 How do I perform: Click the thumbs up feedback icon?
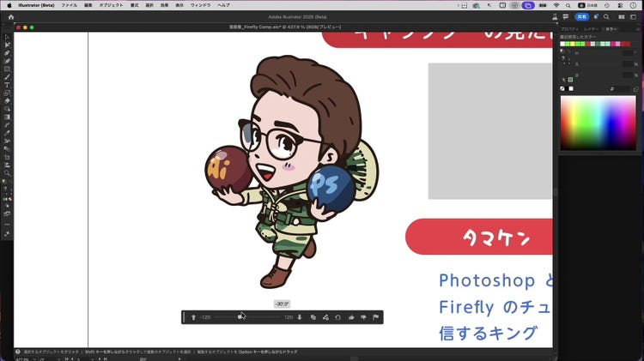[x=351, y=317]
